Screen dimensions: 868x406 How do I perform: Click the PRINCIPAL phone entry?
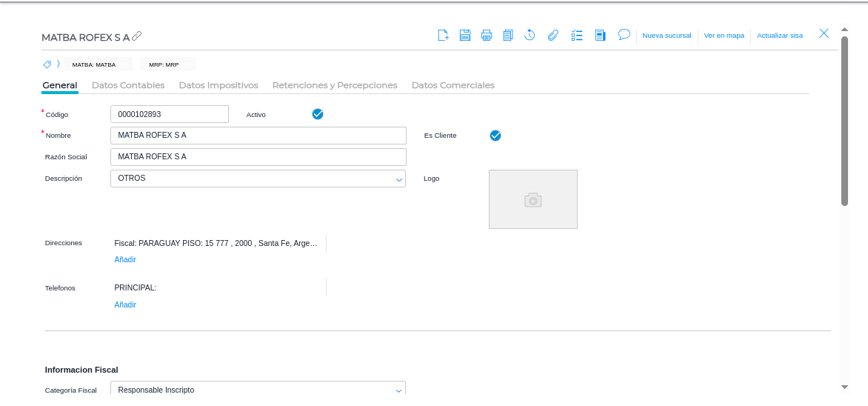coord(136,287)
